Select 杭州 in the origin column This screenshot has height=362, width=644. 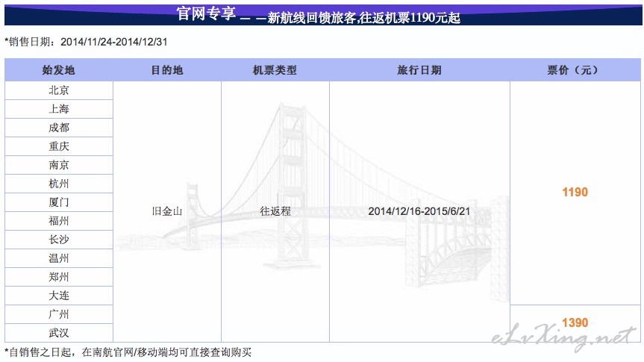tap(59, 184)
